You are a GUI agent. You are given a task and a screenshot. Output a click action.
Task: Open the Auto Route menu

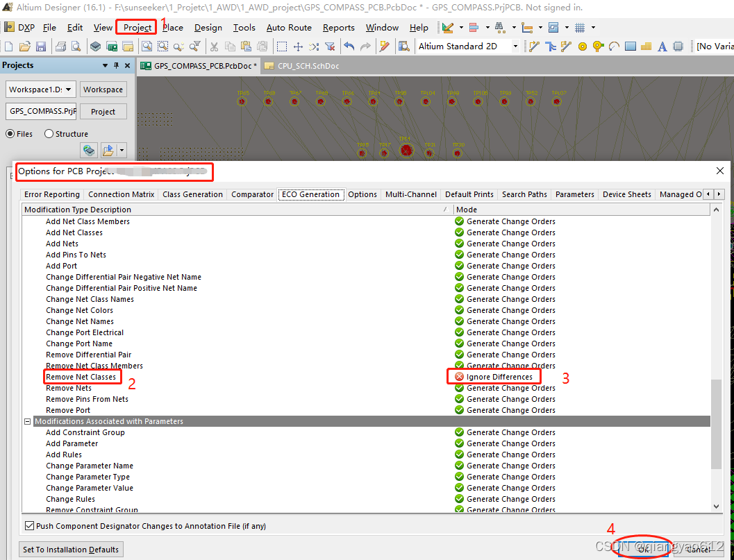[x=289, y=28]
